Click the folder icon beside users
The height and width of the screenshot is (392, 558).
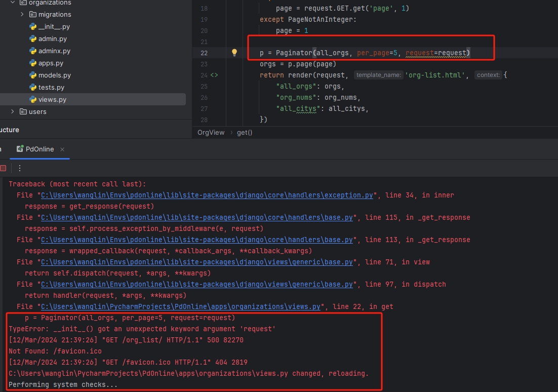coord(23,111)
